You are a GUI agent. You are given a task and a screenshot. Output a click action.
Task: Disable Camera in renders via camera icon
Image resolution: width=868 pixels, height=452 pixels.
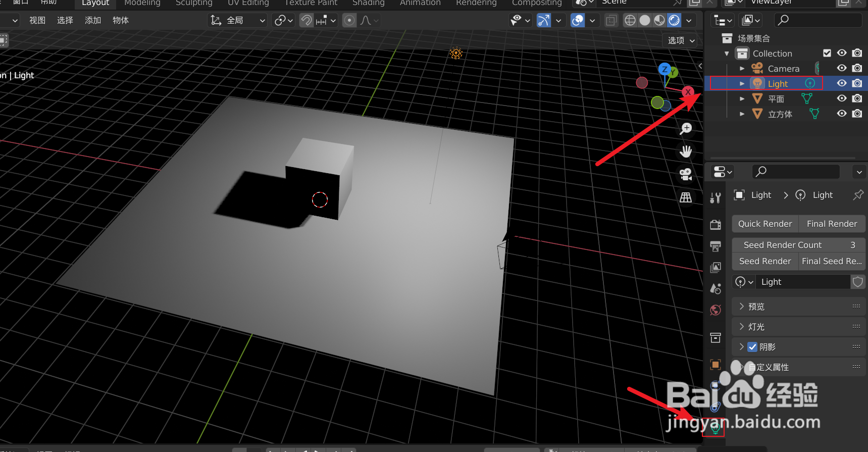tap(857, 68)
